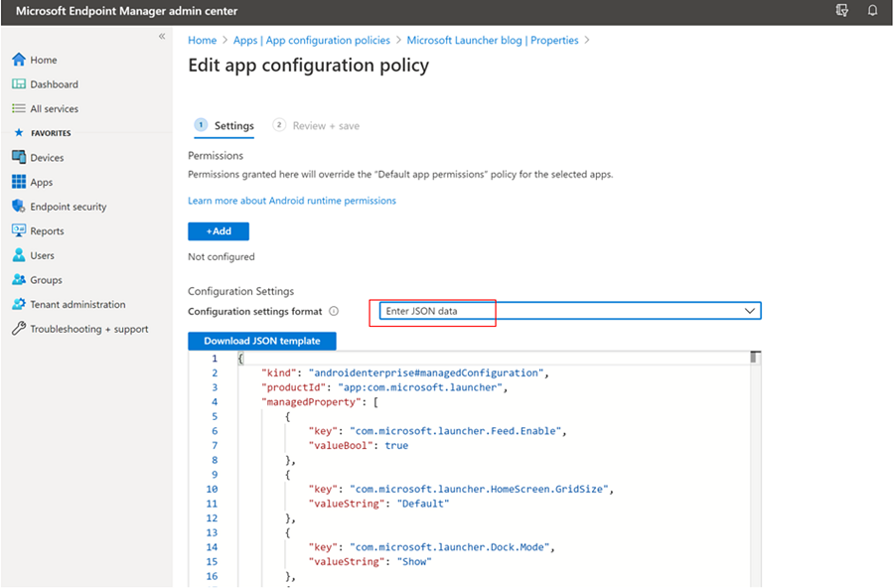Switch to Review + save step
The width and height of the screenshot is (894, 588).
point(317,125)
